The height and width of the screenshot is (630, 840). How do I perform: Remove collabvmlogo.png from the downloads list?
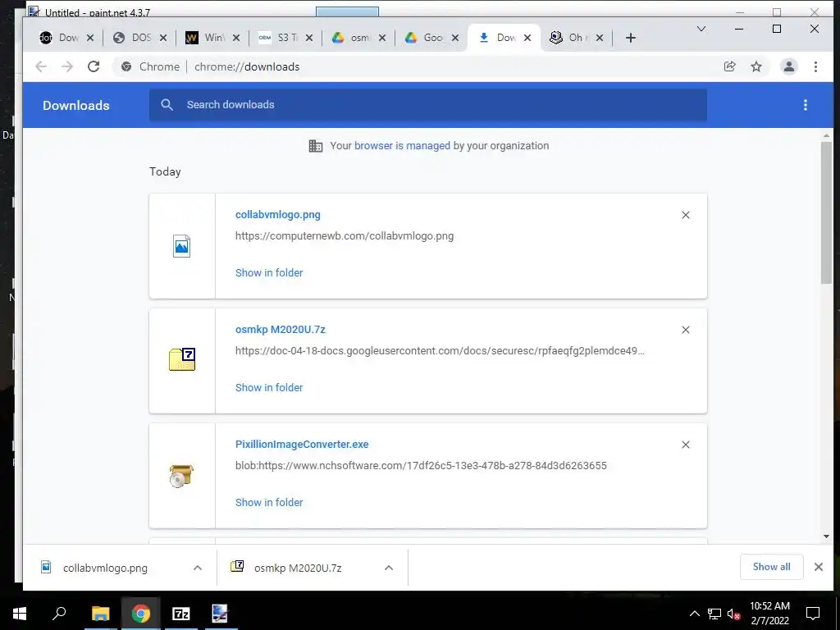[x=685, y=215]
